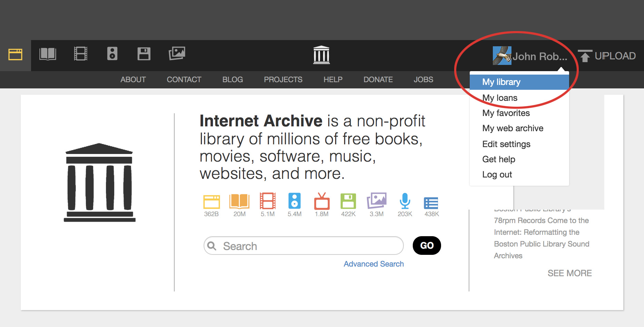Choose My web archive from user menu

519,128
